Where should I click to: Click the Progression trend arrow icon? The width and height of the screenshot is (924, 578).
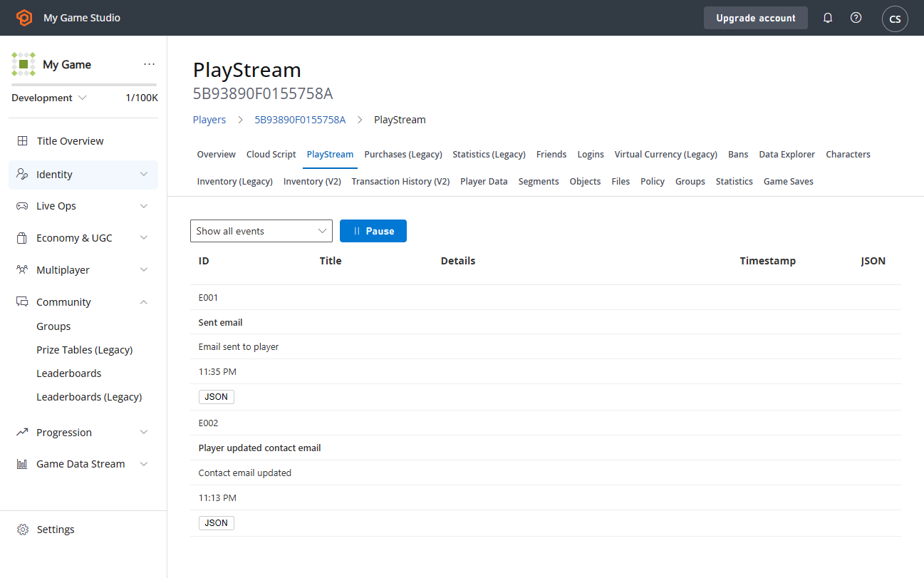click(x=23, y=433)
